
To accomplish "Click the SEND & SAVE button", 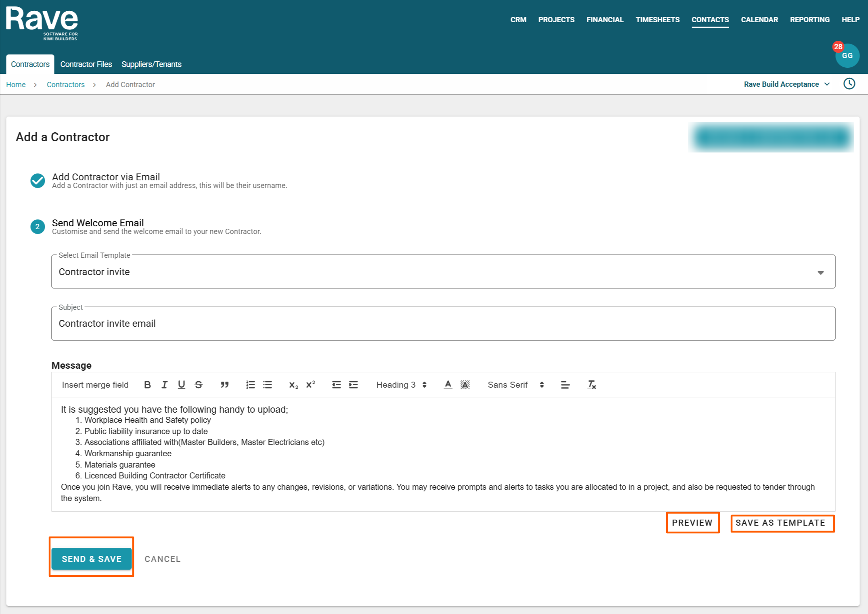I will point(92,559).
